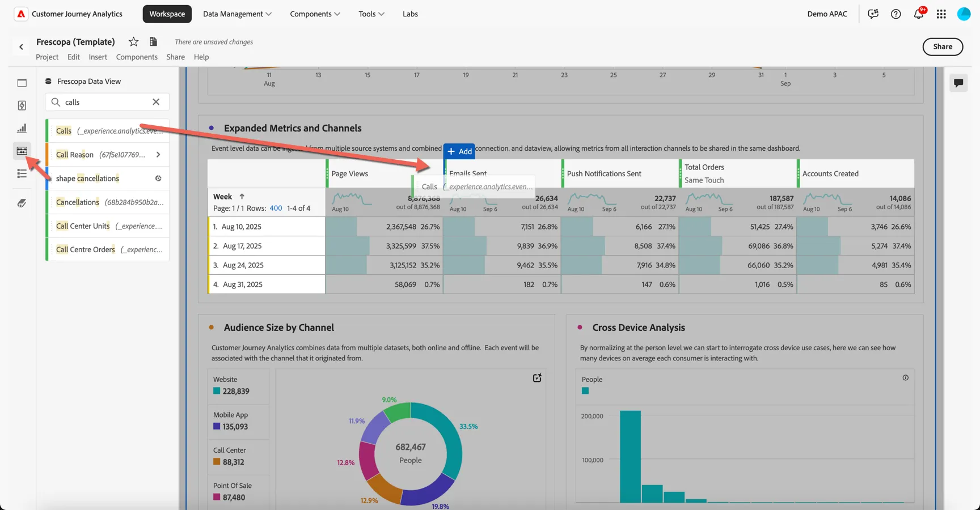Open the app switcher grid icon
980x510 pixels.
(x=941, y=14)
